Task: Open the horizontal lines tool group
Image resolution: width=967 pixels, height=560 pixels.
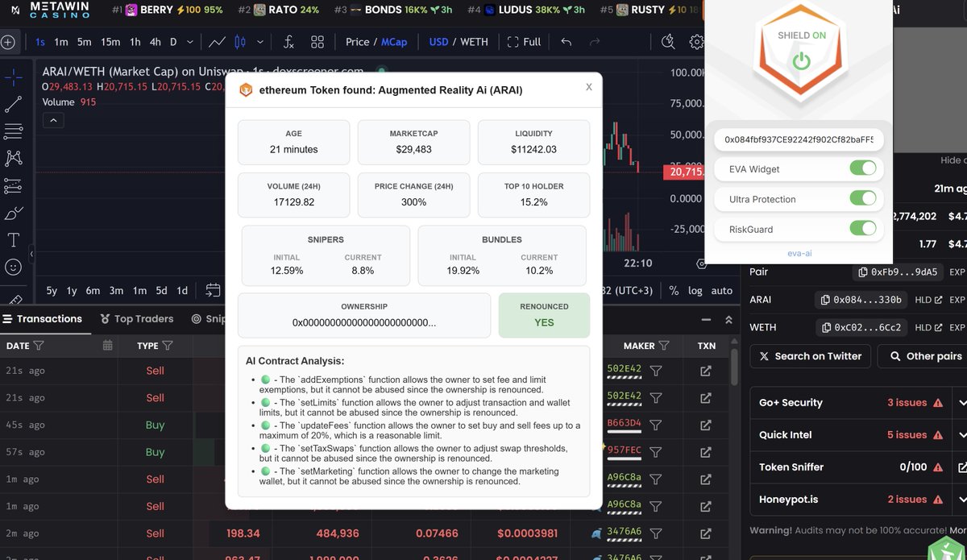Action: click(13, 131)
